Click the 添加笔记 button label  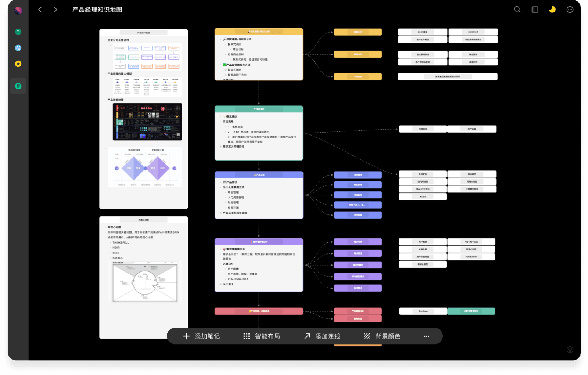[207, 336]
